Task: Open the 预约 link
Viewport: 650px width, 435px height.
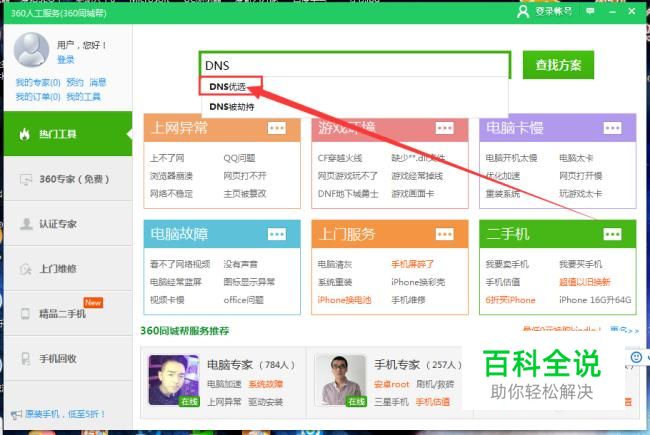Action: 75,82
